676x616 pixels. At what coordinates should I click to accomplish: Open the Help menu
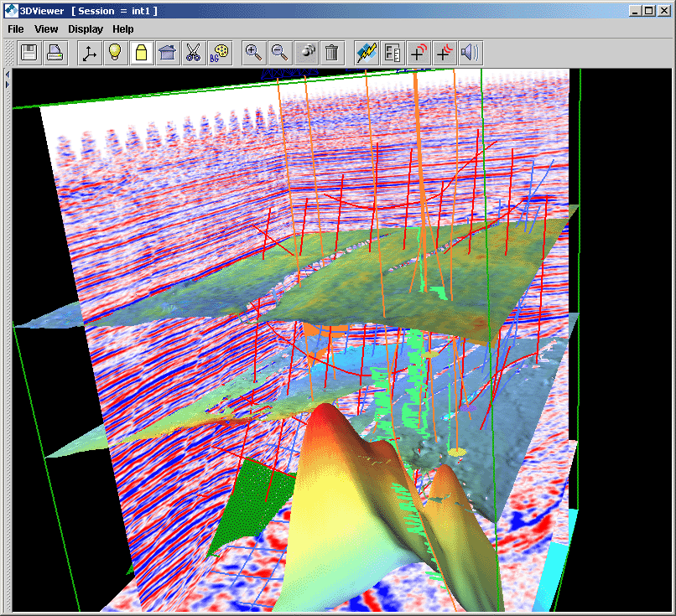123,29
